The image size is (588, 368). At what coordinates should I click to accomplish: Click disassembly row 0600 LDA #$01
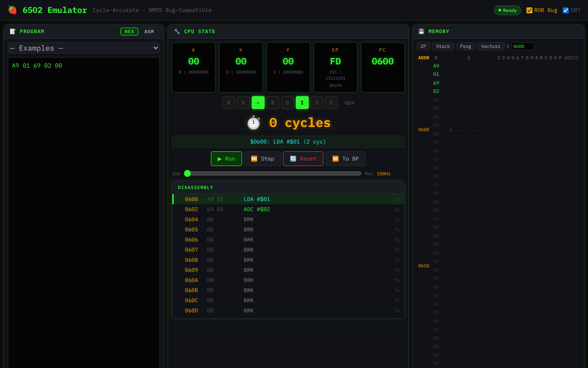288,199
